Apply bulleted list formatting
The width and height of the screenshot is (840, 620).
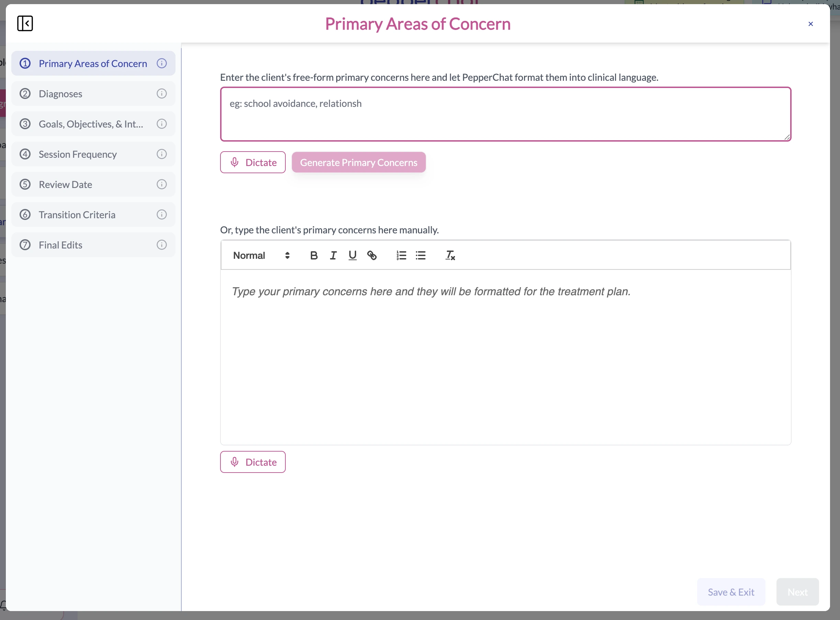[420, 256]
